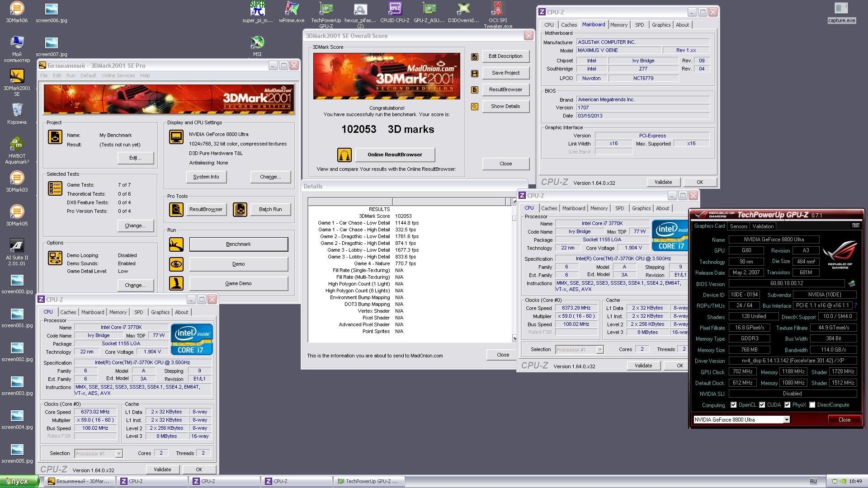Open OCX SPI Tweaker.exe icon
This screenshot has width=868, height=488.
[x=498, y=14]
